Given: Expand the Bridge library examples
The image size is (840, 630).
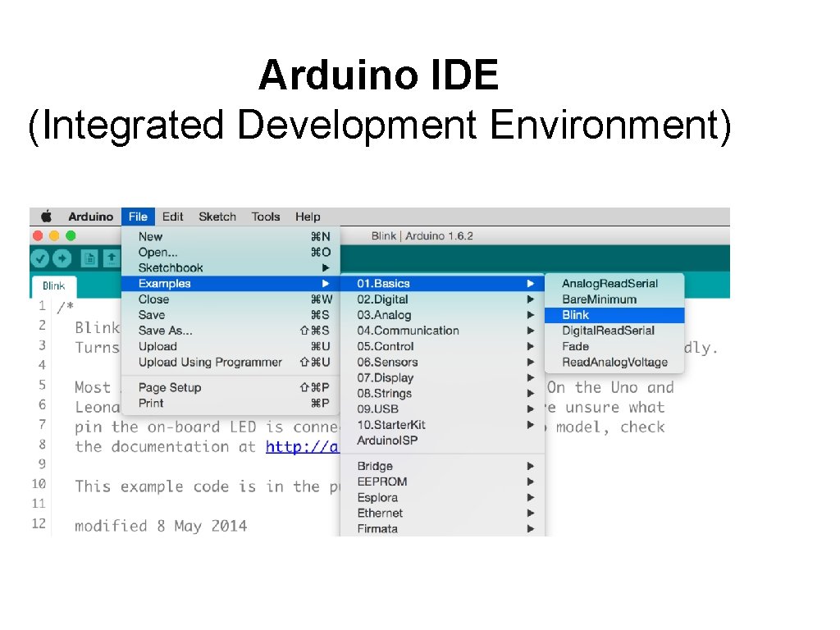Looking at the screenshot, I should click(442, 466).
